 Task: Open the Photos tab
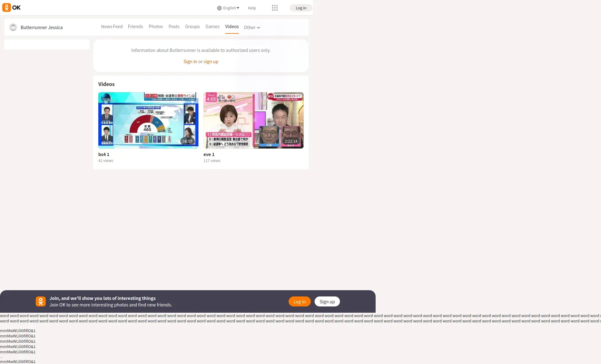[x=156, y=27]
